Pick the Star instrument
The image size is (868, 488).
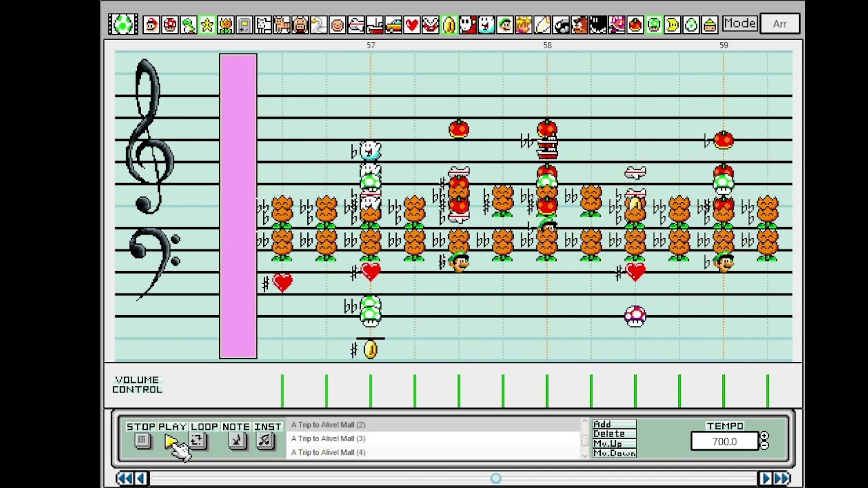click(207, 25)
